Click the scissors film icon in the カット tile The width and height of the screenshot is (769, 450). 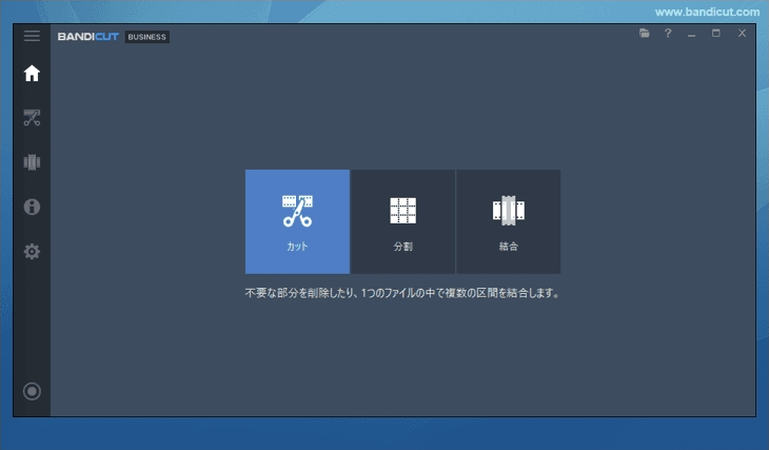297,210
